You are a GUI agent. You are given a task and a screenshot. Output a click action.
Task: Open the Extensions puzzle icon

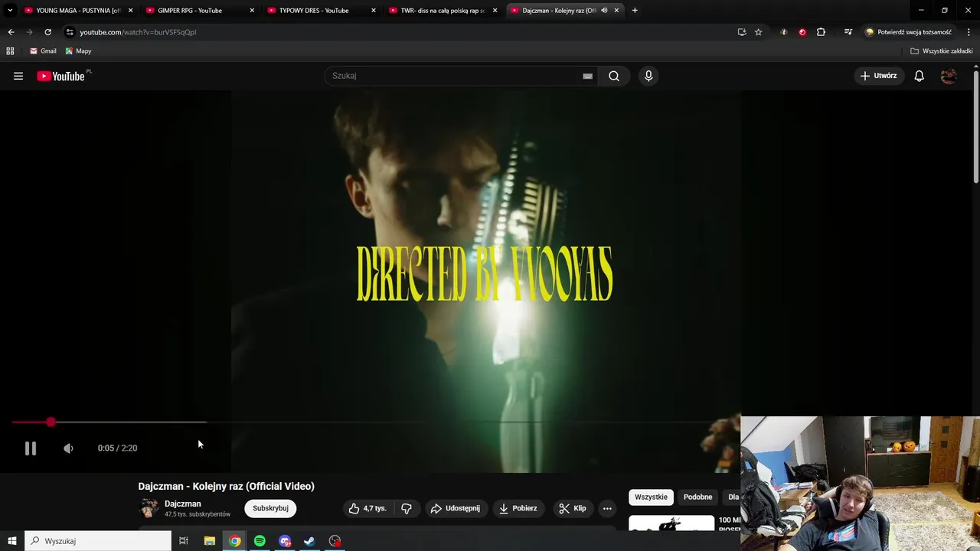(x=821, y=32)
